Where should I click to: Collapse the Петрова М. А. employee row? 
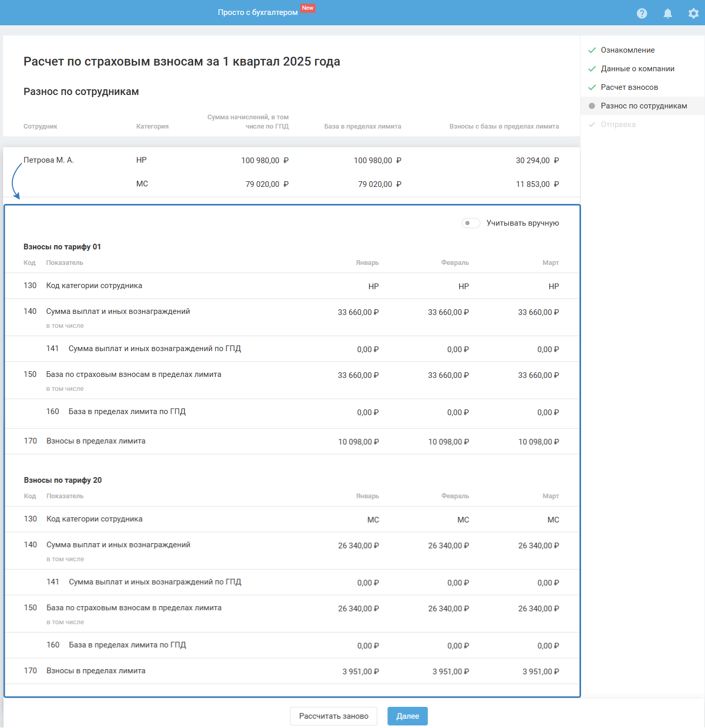(49, 160)
